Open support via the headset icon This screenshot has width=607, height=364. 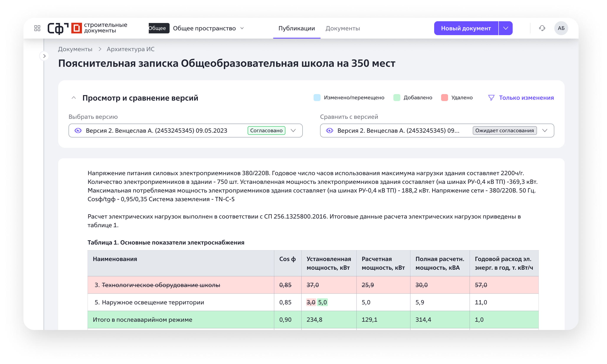(x=542, y=28)
